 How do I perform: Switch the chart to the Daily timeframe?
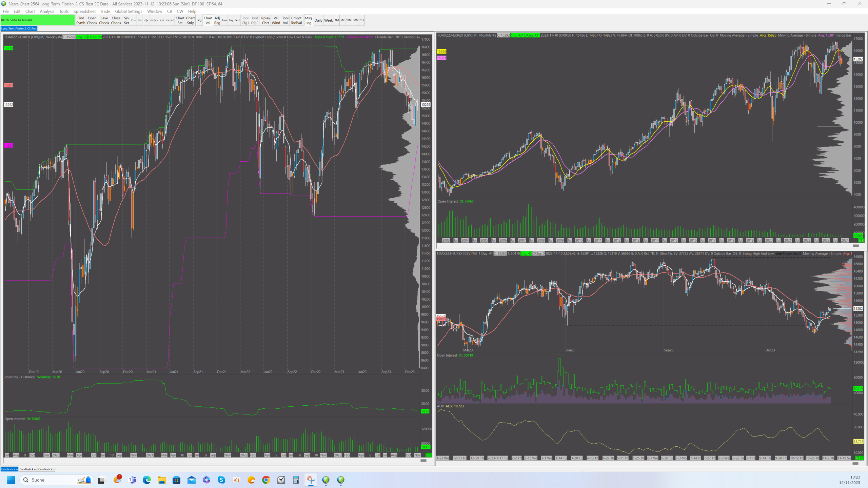click(318, 20)
